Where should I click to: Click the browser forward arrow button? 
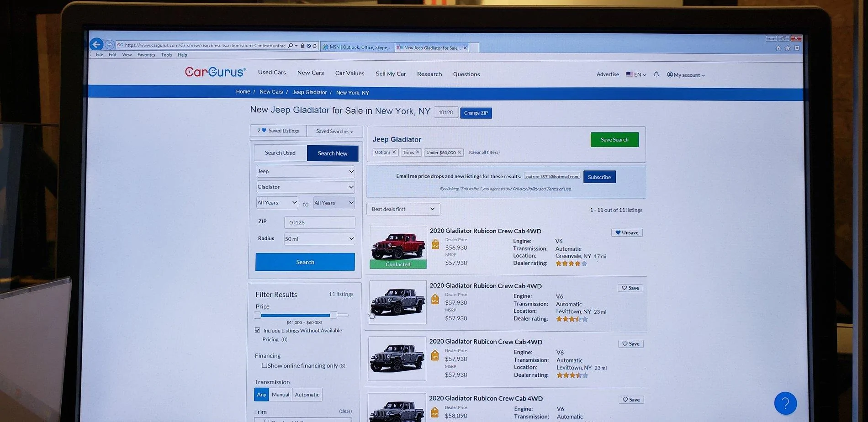110,45
